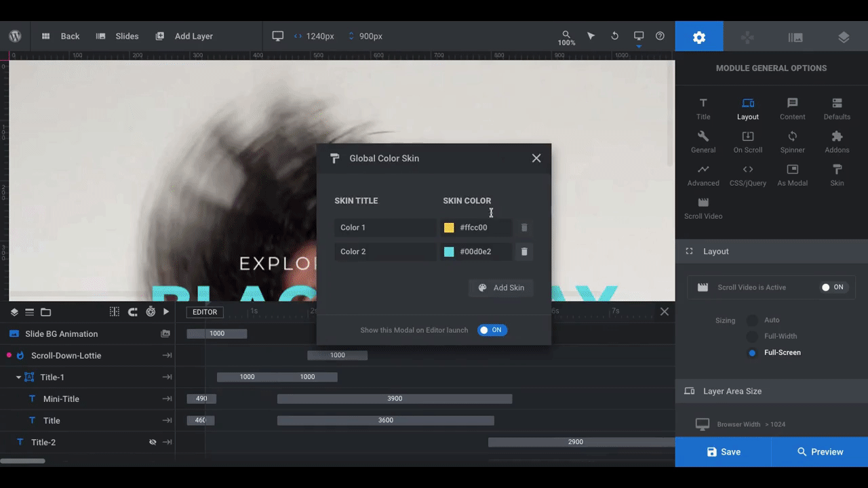868x488 pixels.
Task: Open the module general options gear tab
Action: pos(699,37)
